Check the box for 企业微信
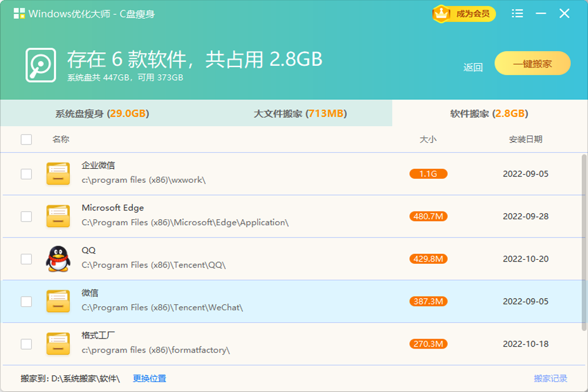The width and height of the screenshot is (588, 392). coord(26,174)
